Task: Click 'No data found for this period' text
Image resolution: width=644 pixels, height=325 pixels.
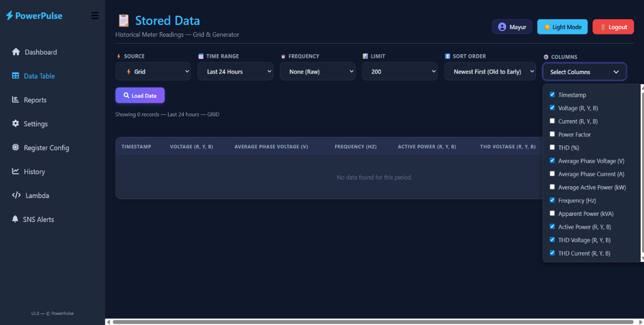Action: (375, 177)
